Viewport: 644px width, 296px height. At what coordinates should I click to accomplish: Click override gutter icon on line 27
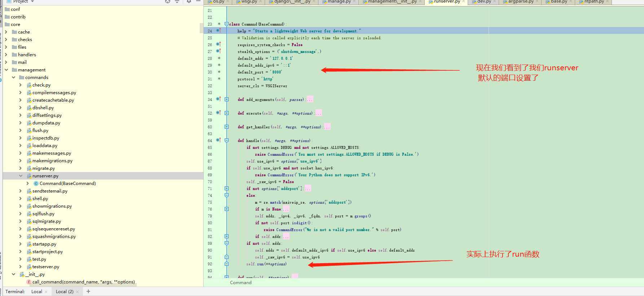tap(219, 51)
